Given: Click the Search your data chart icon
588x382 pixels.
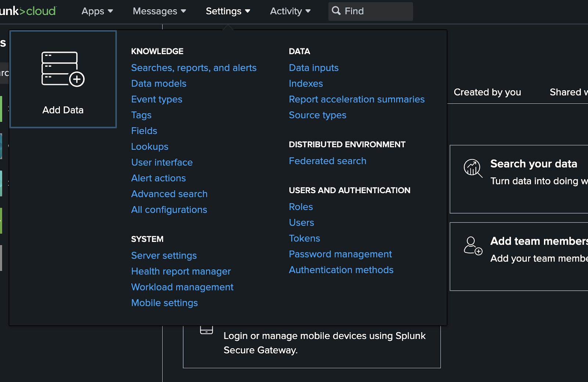Looking at the screenshot, I should click(x=473, y=168).
